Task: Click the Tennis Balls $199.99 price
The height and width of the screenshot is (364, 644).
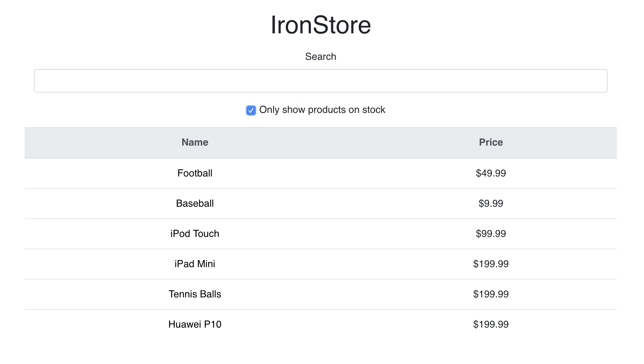Action: (491, 294)
